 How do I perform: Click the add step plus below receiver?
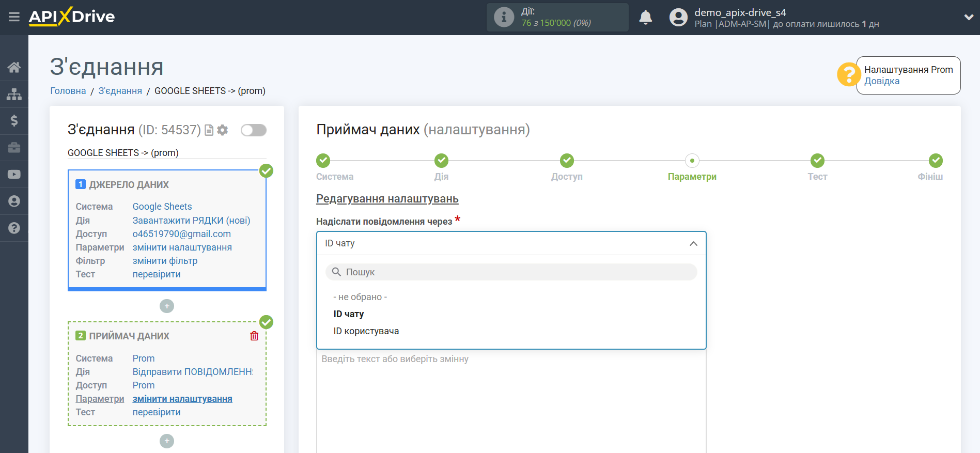coord(167,441)
